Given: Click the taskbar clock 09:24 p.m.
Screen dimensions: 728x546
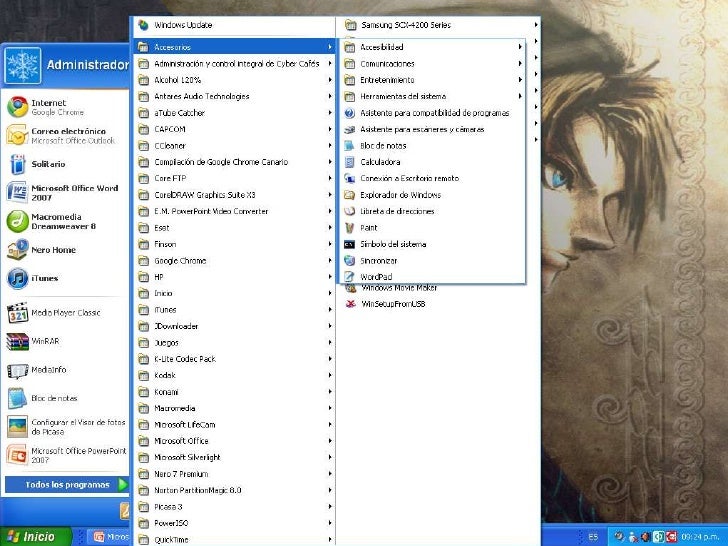Looking at the screenshot, I should click(x=701, y=537).
